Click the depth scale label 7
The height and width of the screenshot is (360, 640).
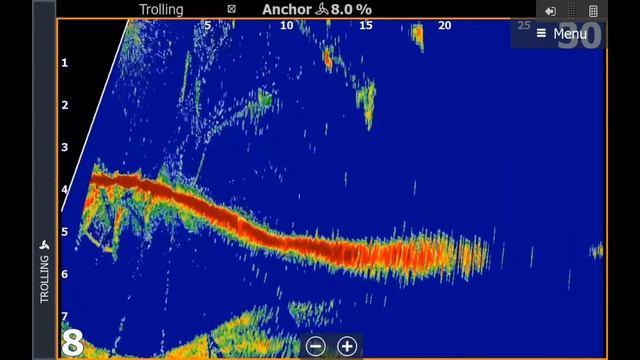[x=64, y=316]
